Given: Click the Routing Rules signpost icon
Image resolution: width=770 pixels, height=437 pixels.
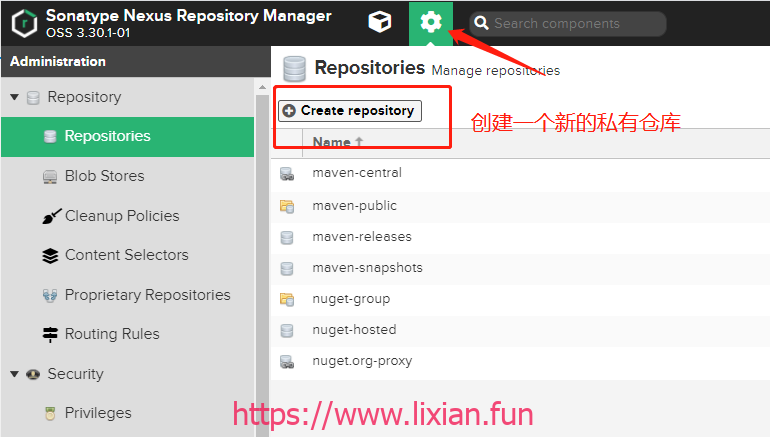Looking at the screenshot, I should click(50, 334).
